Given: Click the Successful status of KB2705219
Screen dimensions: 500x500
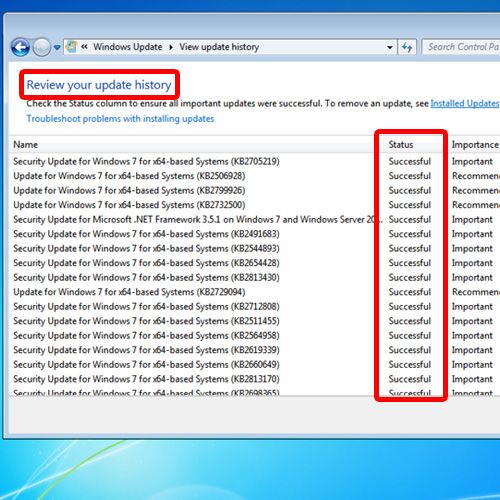Looking at the screenshot, I should tap(410, 161).
